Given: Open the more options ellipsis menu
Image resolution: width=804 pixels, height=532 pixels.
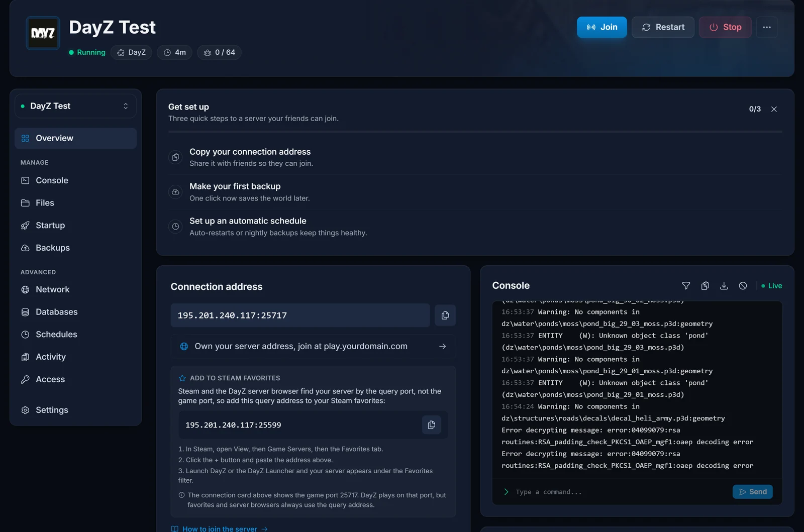Looking at the screenshot, I should point(767,27).
